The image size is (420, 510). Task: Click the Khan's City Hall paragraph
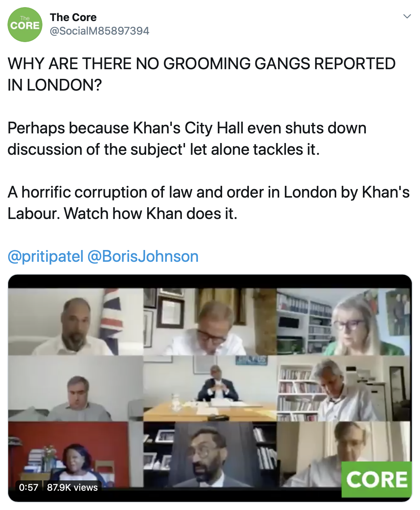187,139
